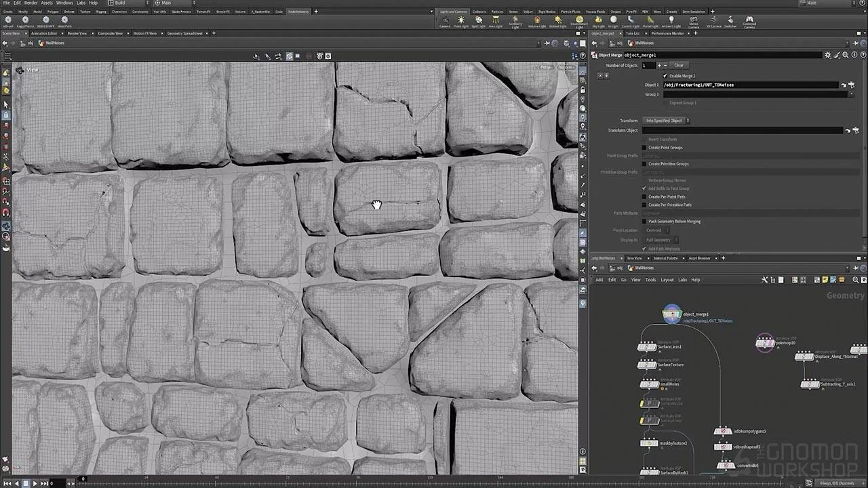Click the object_merge1 node in network
The image size is (868, 488).
pos(671,314)
